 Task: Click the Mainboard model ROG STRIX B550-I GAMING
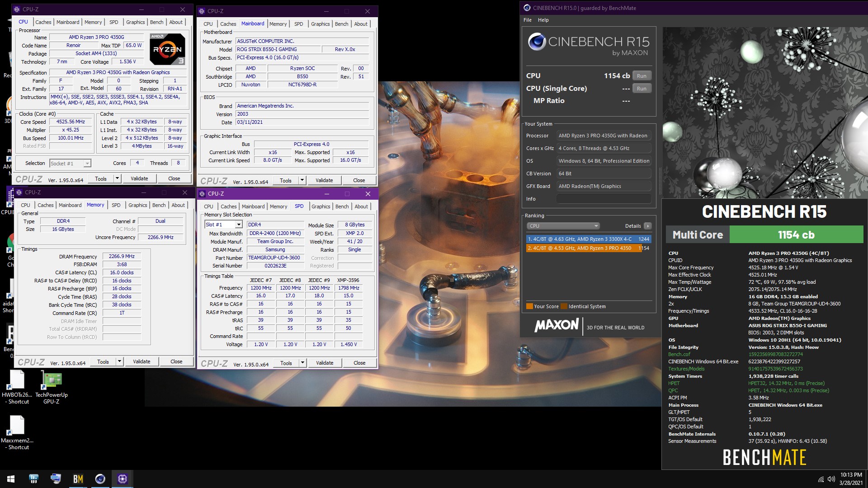point(278,49)
